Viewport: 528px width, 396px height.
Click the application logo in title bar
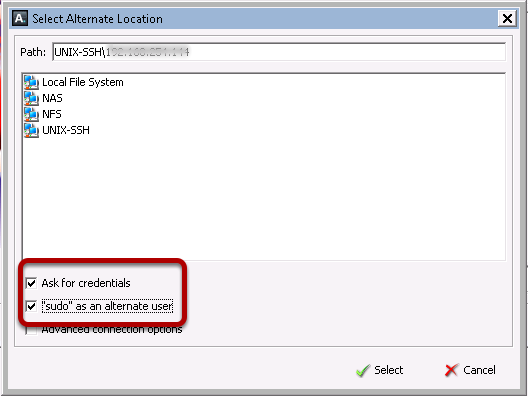pos(20,19)
